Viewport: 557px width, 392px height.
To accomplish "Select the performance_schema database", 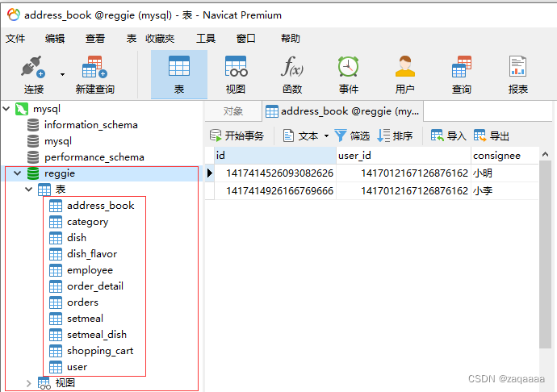I will pos(94,157).
